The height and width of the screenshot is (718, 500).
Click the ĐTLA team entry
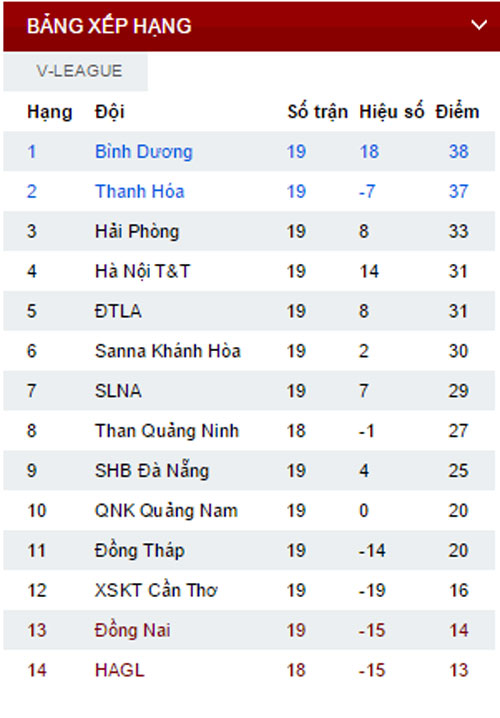pyautogui.click(x=118, y=311)
